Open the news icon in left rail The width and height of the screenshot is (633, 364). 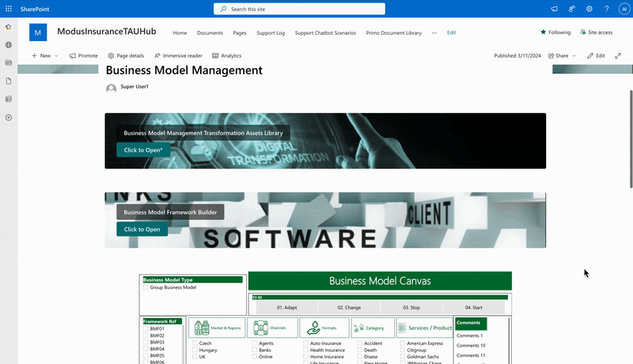[9, 63]
